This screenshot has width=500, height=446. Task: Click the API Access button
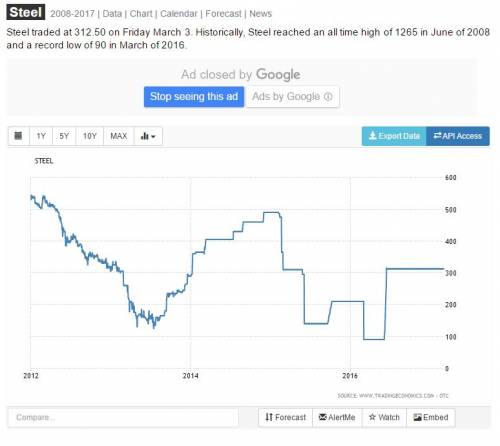pyautogui.click(x=458, y=136)
